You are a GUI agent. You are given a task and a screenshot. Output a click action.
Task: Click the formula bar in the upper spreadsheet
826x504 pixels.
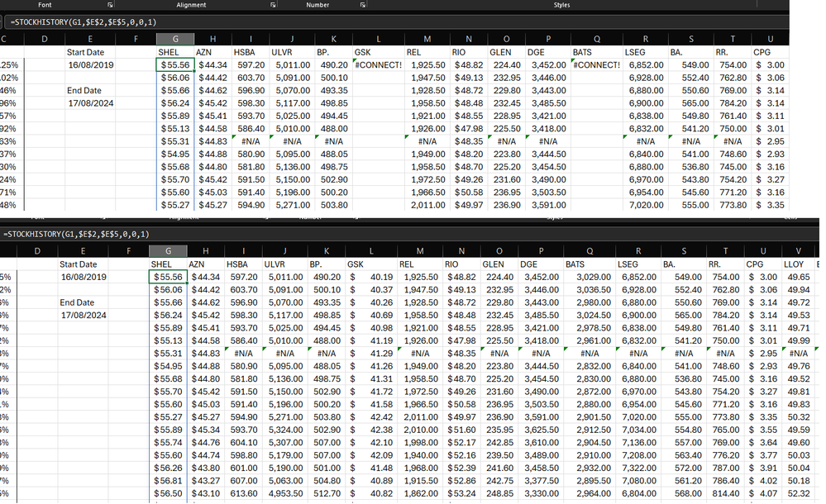[395, 22]
